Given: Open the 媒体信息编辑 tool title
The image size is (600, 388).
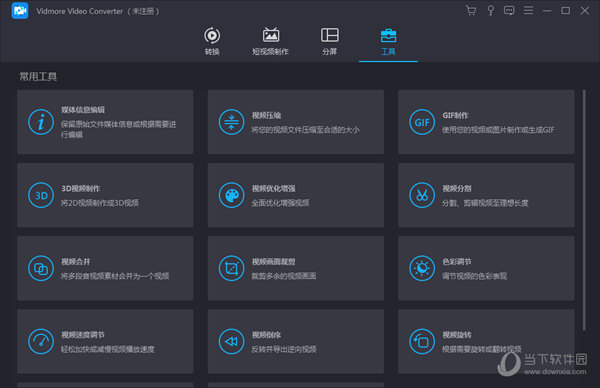Looking at the screenshot, I should [83, 110].
